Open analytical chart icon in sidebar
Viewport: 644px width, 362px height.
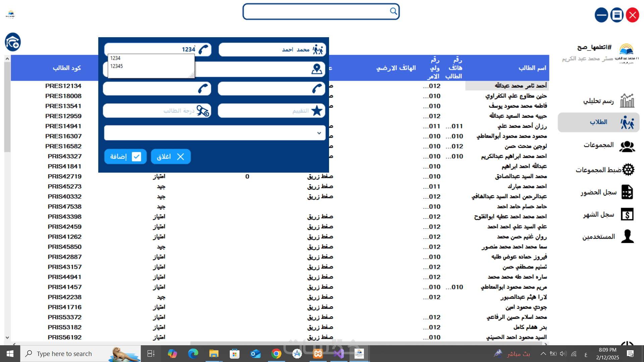tap(627, 101)
